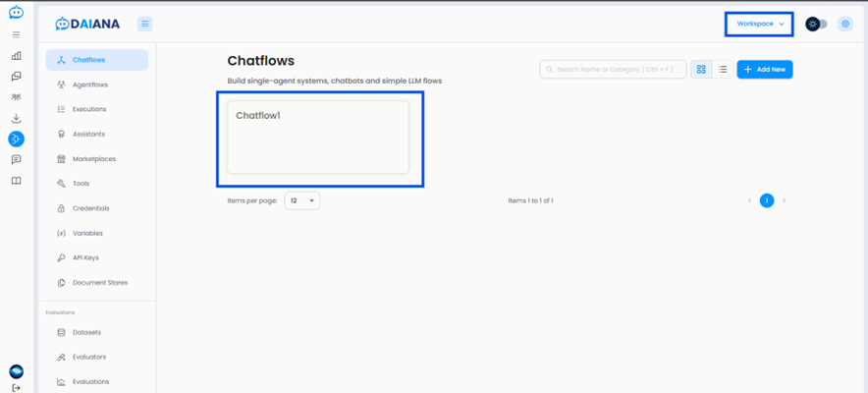The image size is (868, 393).
Task: Open the chat message icon in left rail
Action: pos(16,159)
